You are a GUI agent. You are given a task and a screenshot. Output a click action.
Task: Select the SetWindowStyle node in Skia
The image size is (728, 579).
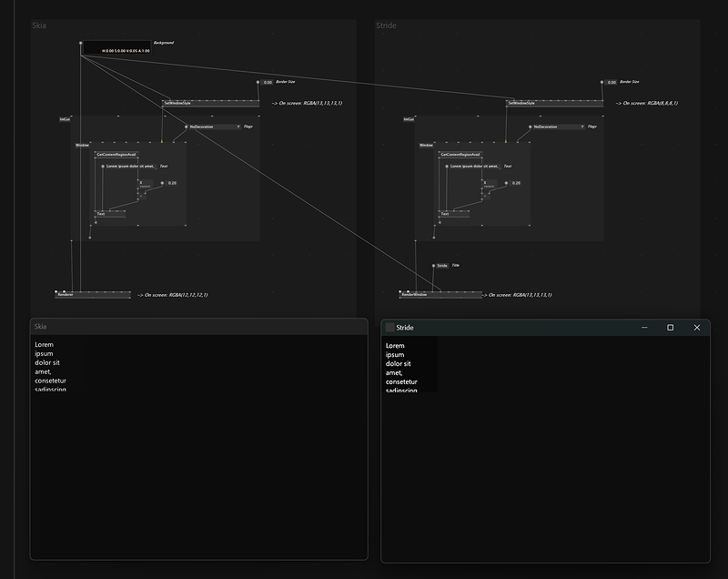[x=178, y=104]
